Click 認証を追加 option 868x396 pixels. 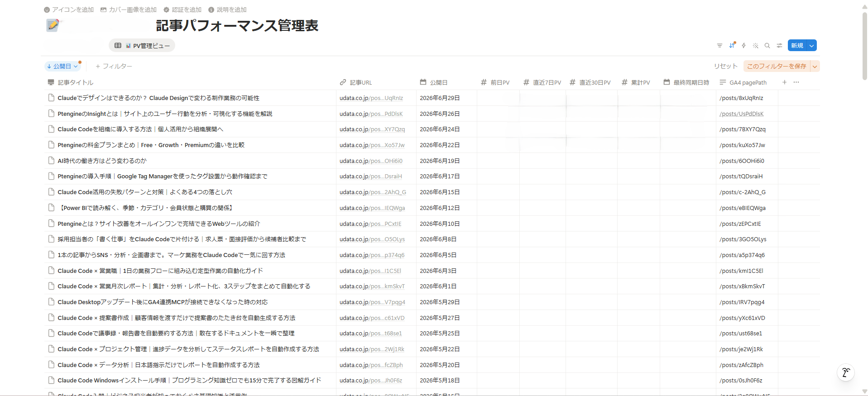pos(182,10)
